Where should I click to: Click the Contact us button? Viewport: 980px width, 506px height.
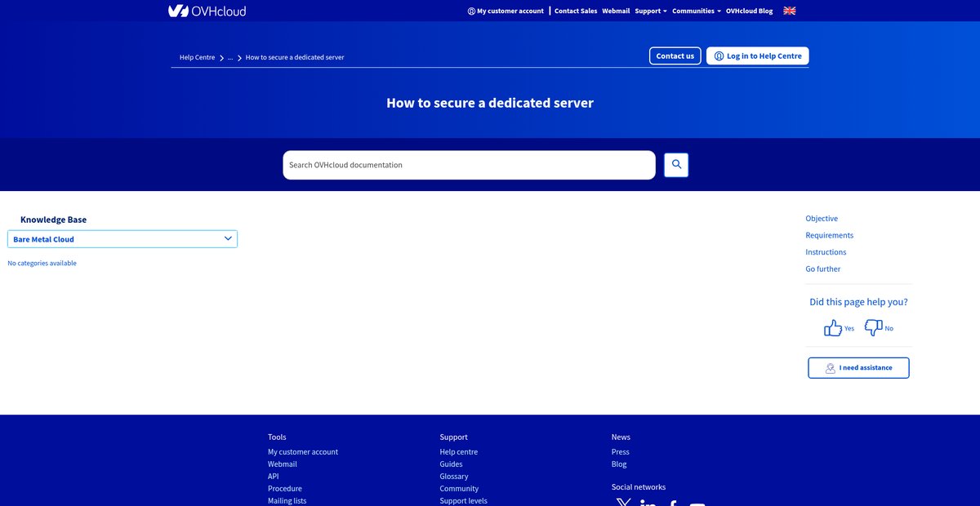click(x=675, y=55)
